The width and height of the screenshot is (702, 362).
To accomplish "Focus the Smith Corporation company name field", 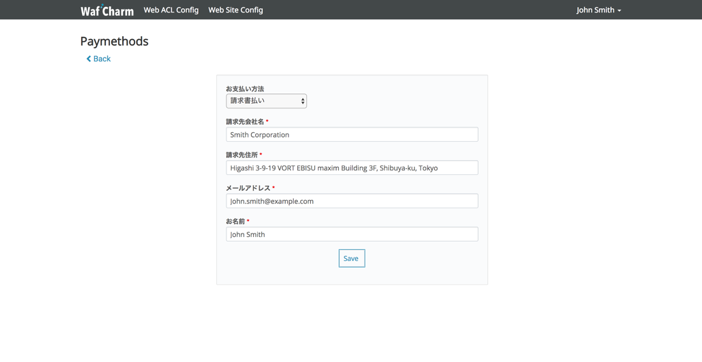I will tap(352, 135).
